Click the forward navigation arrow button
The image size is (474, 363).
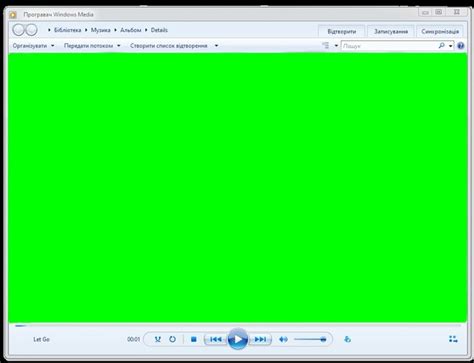click(31, 30)
